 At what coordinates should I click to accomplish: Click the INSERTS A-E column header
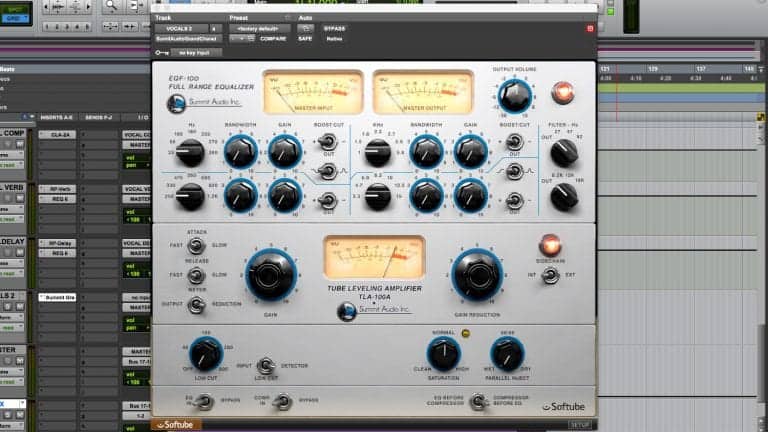pos(56,118)
